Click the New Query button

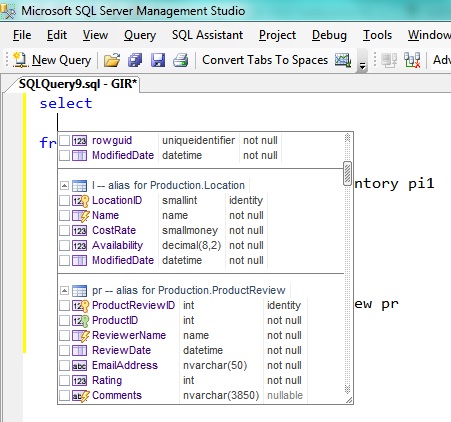pos(52,60)
